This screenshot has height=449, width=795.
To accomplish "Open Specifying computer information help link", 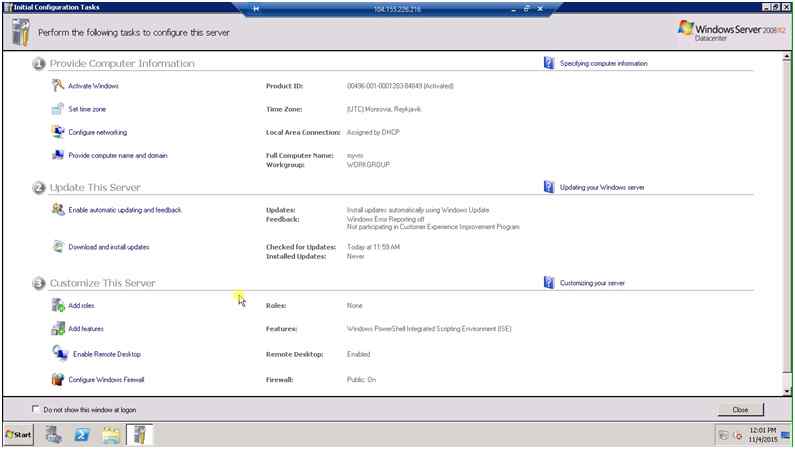I will [603, 63].
